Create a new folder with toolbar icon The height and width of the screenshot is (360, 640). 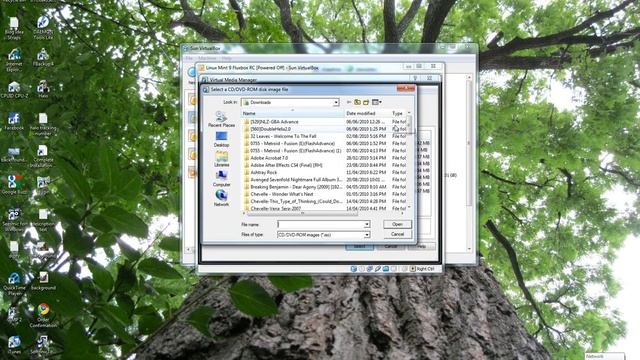366,102
